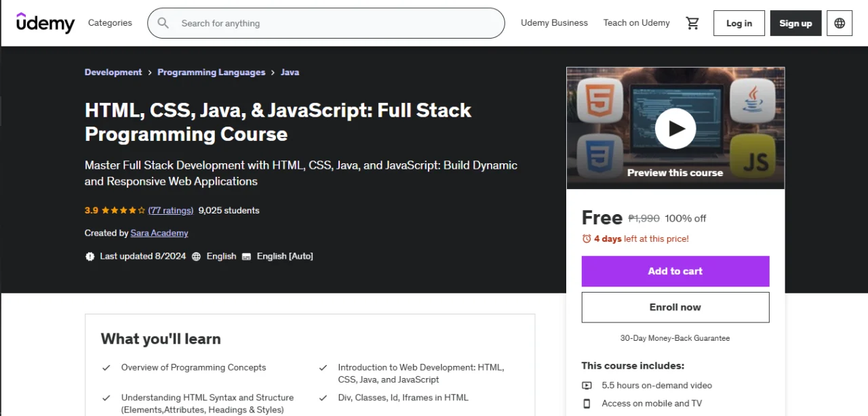Open the shopping cart icon

692,23
